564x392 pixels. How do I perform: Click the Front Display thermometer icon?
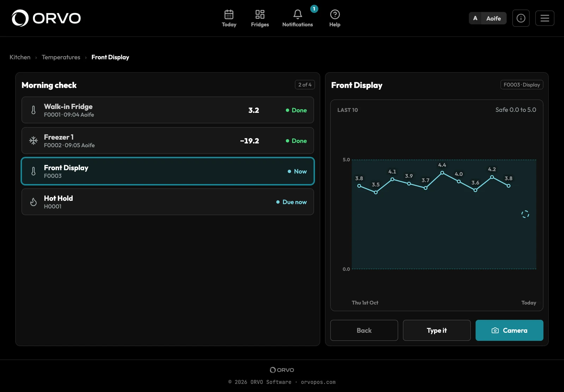(x=33, y=171)
